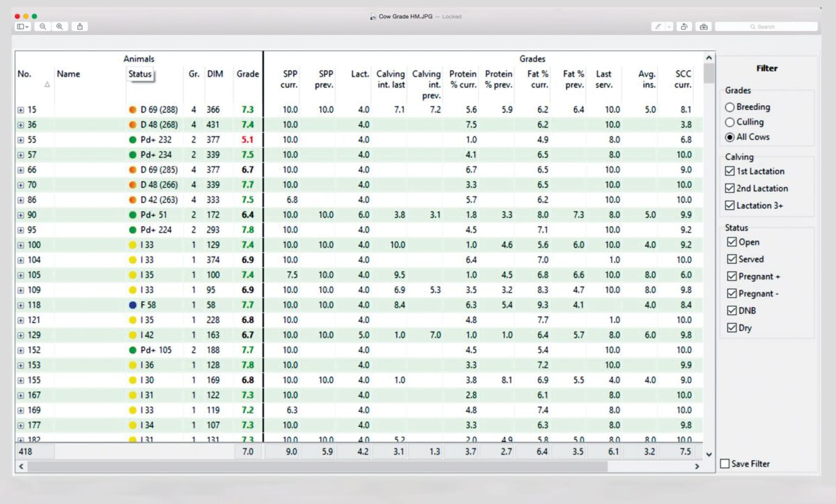Click the sidebar view icon
Screen dimensions: 836x504
point(22,26)
